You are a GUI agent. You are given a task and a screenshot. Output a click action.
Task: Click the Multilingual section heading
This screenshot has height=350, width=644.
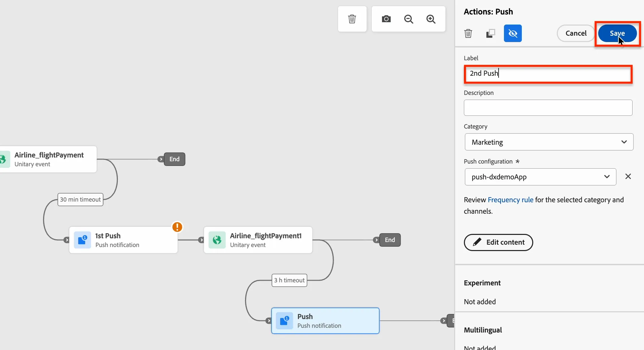click(483, 330)
